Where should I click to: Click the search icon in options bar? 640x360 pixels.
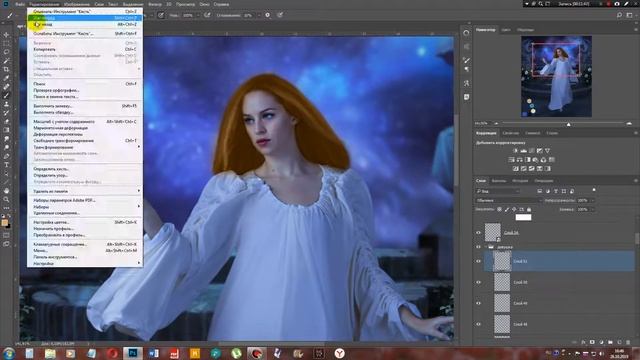point(619,15)
